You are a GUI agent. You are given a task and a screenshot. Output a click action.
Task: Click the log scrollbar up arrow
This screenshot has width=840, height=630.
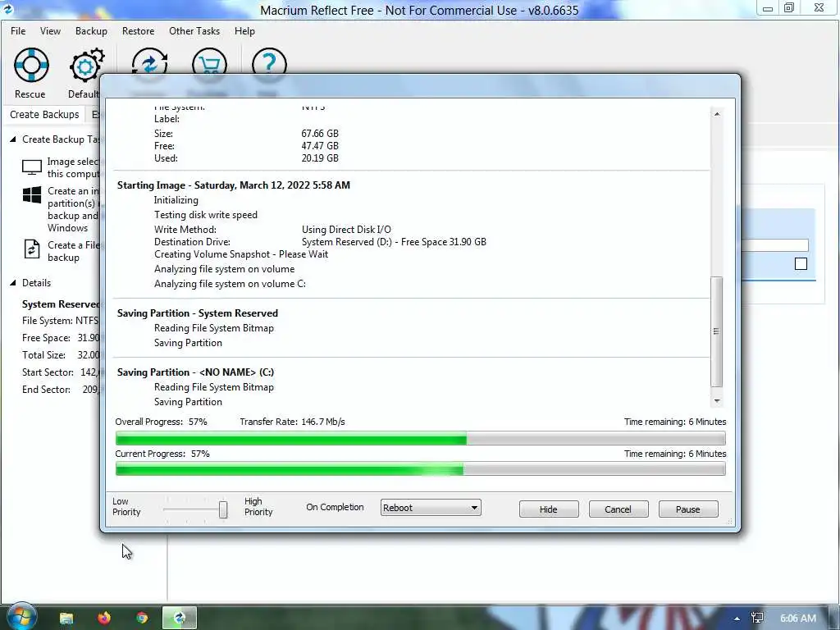coord(717,114)
